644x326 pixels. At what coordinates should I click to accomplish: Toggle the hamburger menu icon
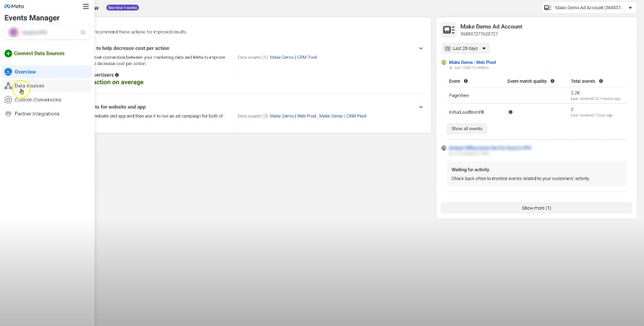86,7
